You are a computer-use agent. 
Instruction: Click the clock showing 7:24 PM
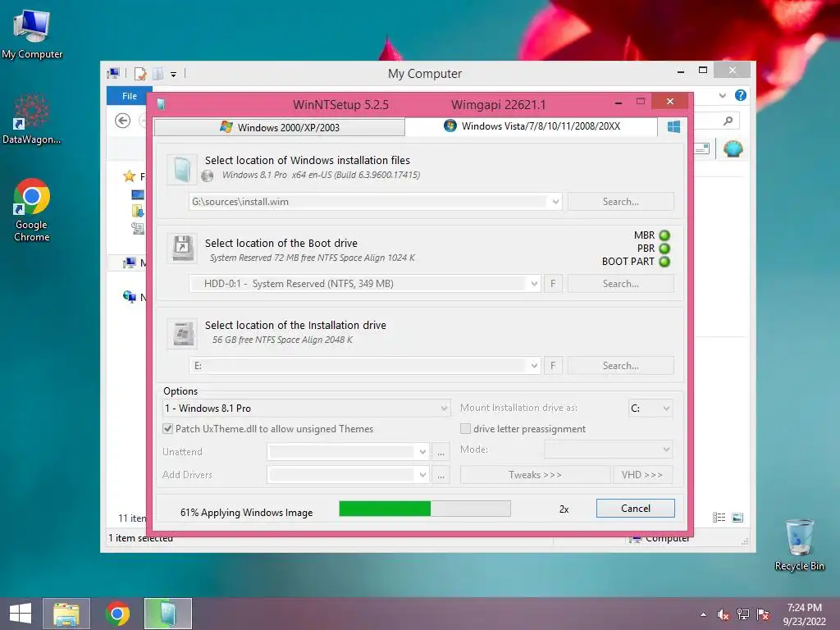(x=804, y=608)
